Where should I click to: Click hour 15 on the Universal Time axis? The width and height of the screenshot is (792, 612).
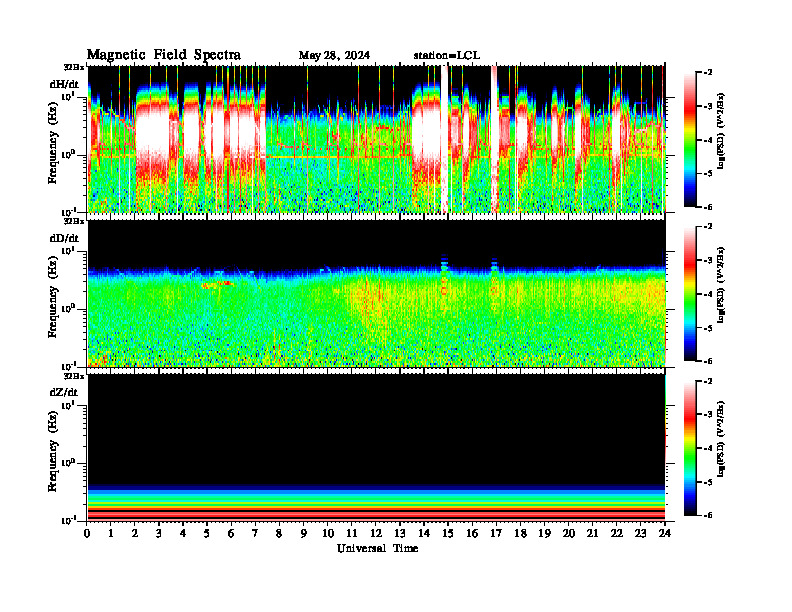[x=448, y=533]
